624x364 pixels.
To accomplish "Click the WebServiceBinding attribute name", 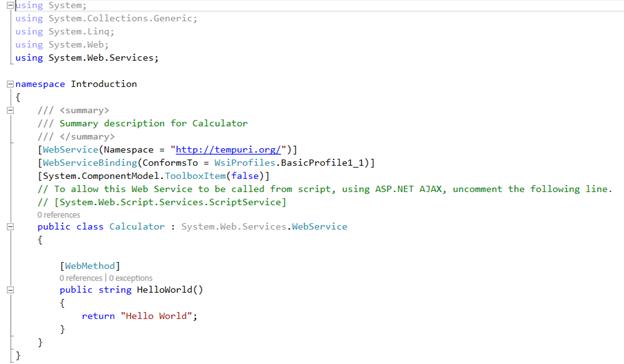I will (90, 163).
